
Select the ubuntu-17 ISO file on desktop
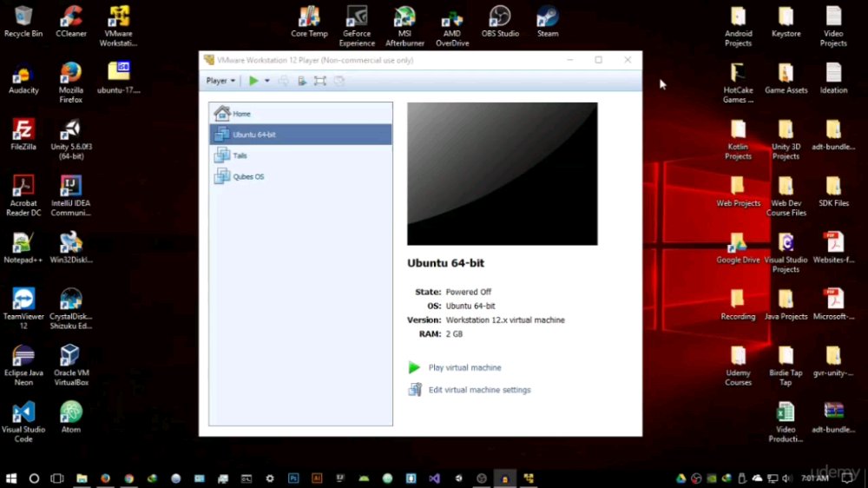click(x=118, y=79)
